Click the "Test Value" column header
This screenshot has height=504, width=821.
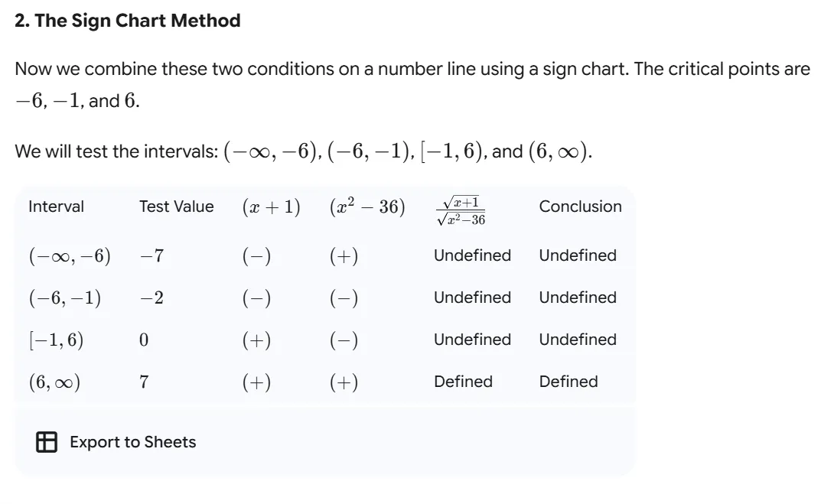[177, 206]
